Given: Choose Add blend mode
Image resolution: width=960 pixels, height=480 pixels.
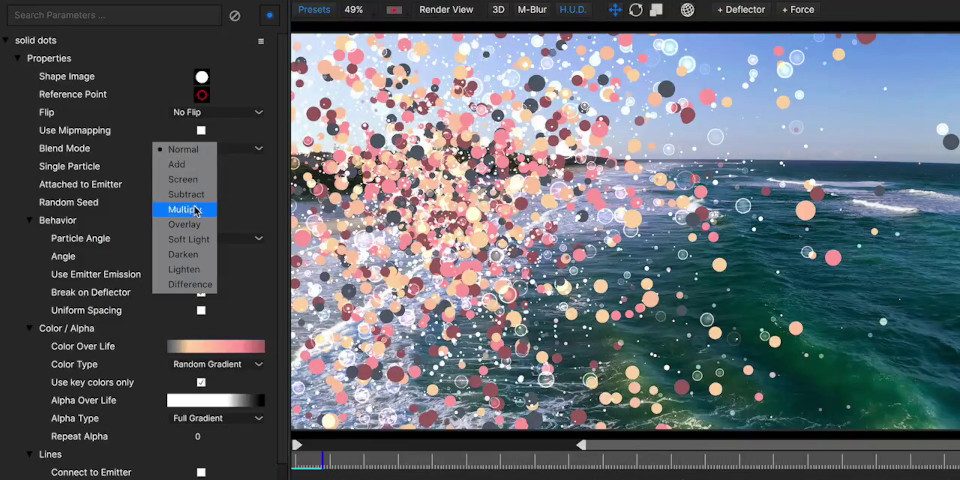Looking at the screenshot, I should tap(184, 164).
